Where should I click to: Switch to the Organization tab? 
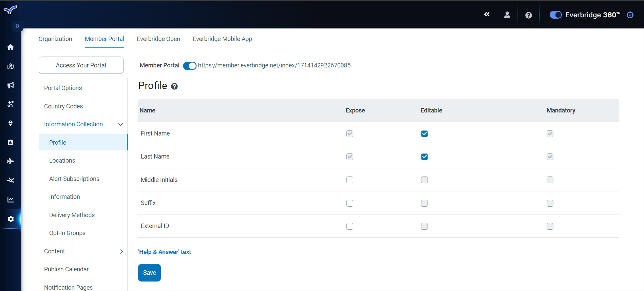click(55, 39)
